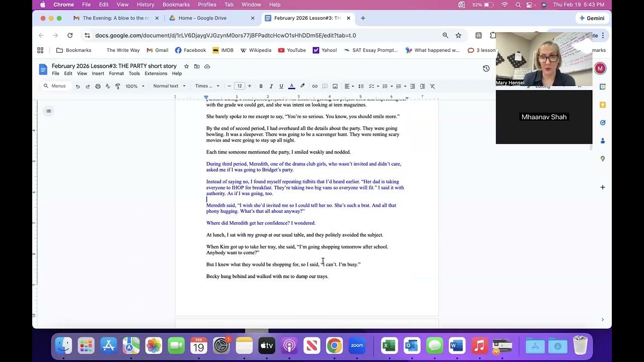Select the Paint format roller tool

click(118, 86)
